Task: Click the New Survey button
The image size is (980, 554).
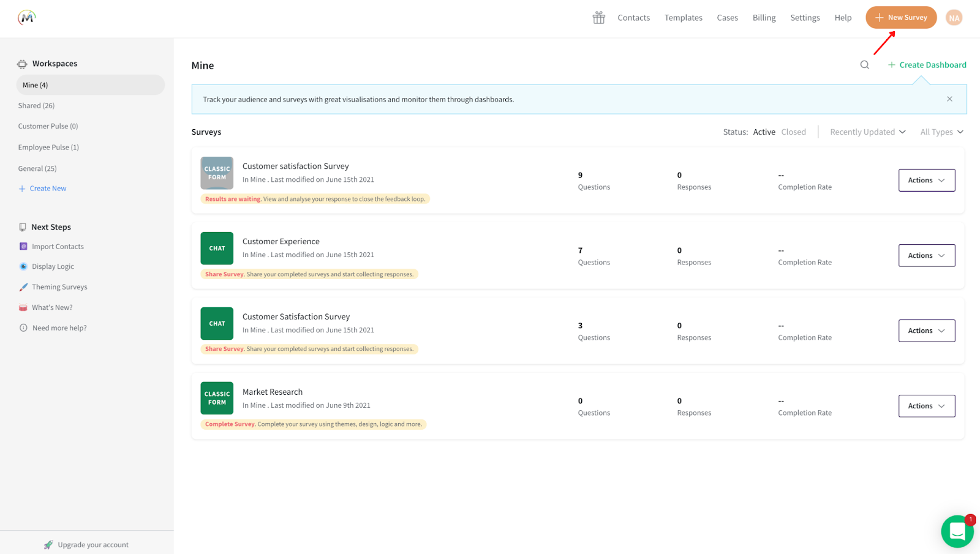Action: coord(900,17)
